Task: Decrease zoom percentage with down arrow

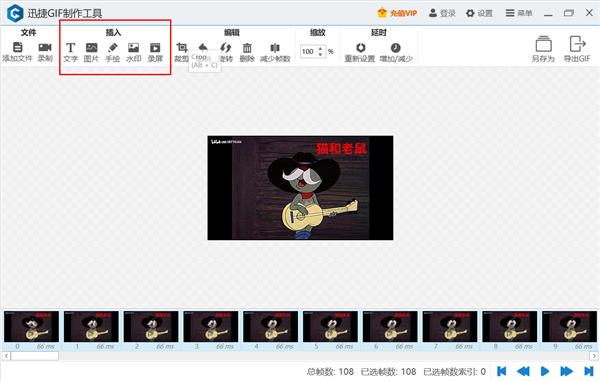Action: click(321, 54)
